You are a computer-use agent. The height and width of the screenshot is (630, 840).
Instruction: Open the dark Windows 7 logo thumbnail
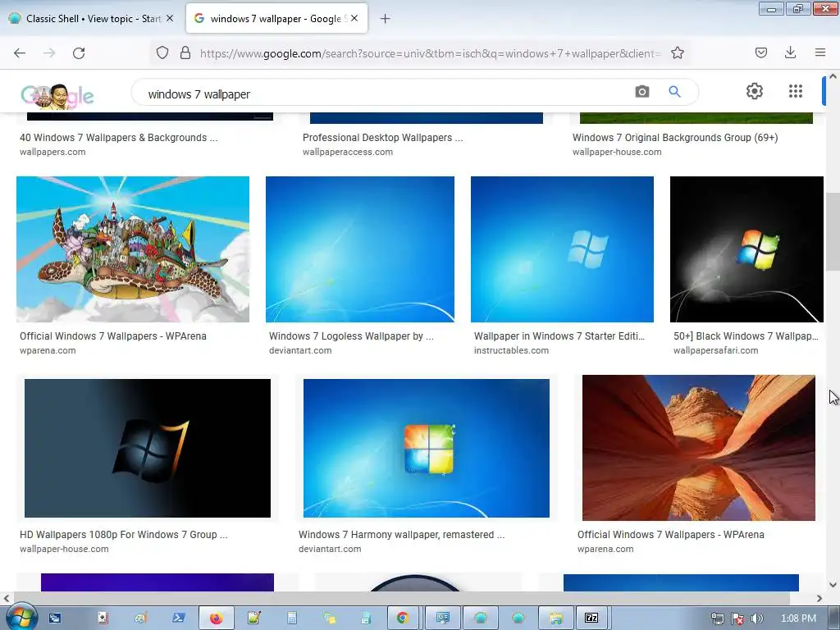coord(148,448)
